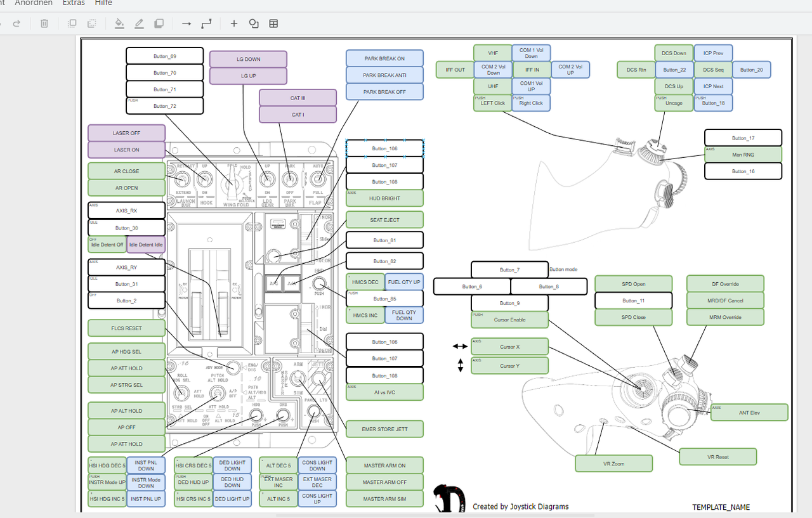
Task: Click the PARK BREAK ANTI box
Action: [384, 75]
